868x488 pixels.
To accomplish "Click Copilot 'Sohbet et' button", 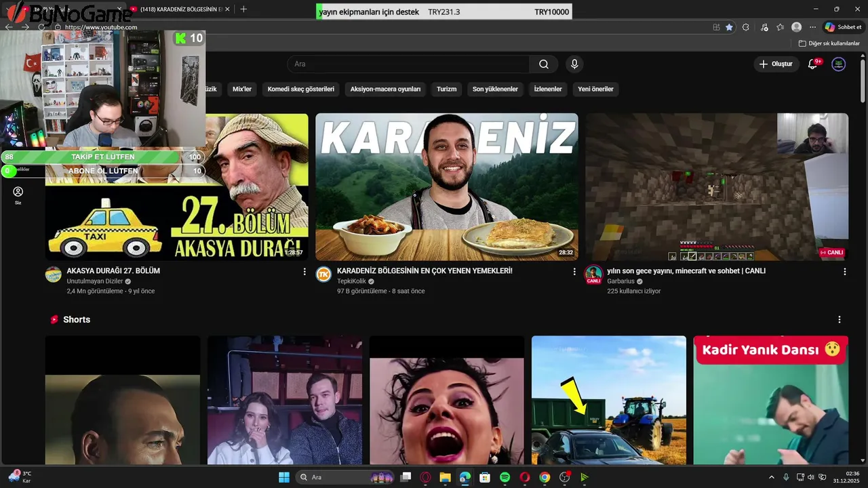I will click(843, 27).
